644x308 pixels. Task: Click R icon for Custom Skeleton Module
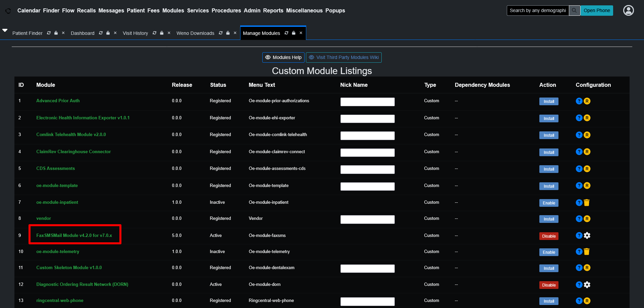point(587,268)
